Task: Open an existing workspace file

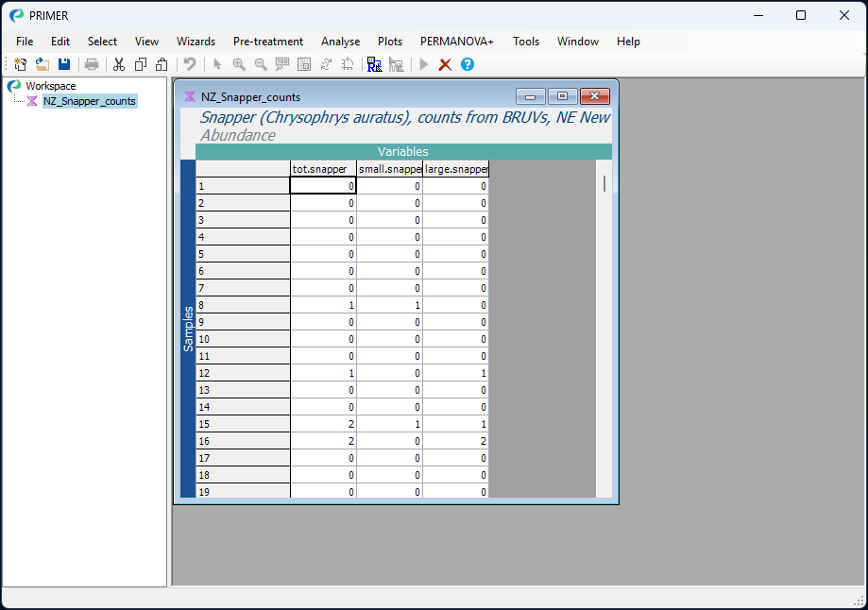Action: click(x=42, y=64)
